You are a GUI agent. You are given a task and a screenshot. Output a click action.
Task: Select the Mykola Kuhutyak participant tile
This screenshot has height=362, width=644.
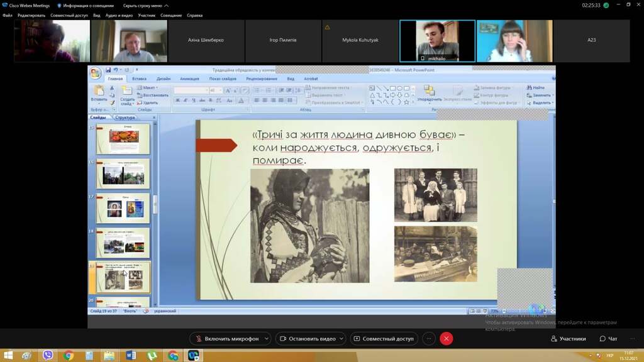360,40
